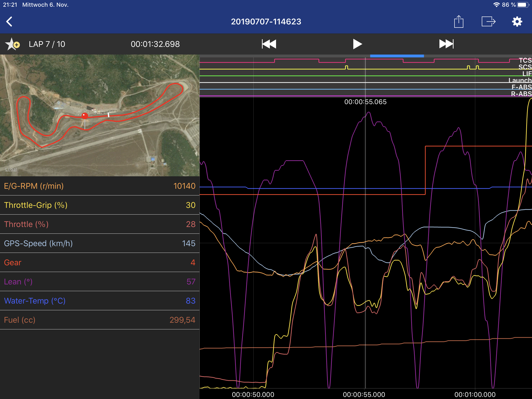Viewport: 532px width, 399px height.
Task: Open the share sheet icon
Action: [458, 22]
